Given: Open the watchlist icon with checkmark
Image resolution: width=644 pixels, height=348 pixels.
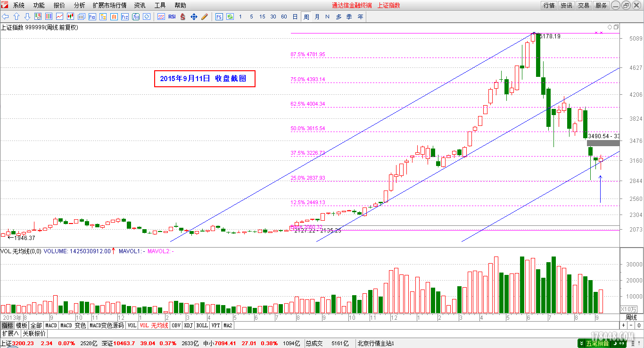Looking at the screenshot, I should tap(38, 17).
